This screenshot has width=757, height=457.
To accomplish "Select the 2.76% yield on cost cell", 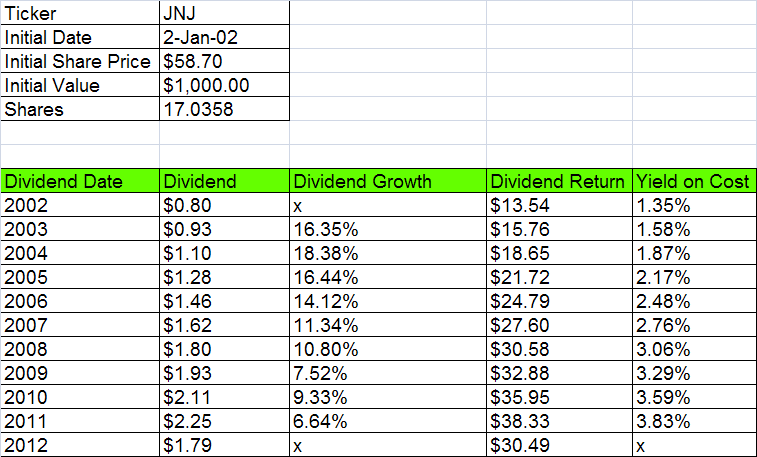I will (692, 325).
